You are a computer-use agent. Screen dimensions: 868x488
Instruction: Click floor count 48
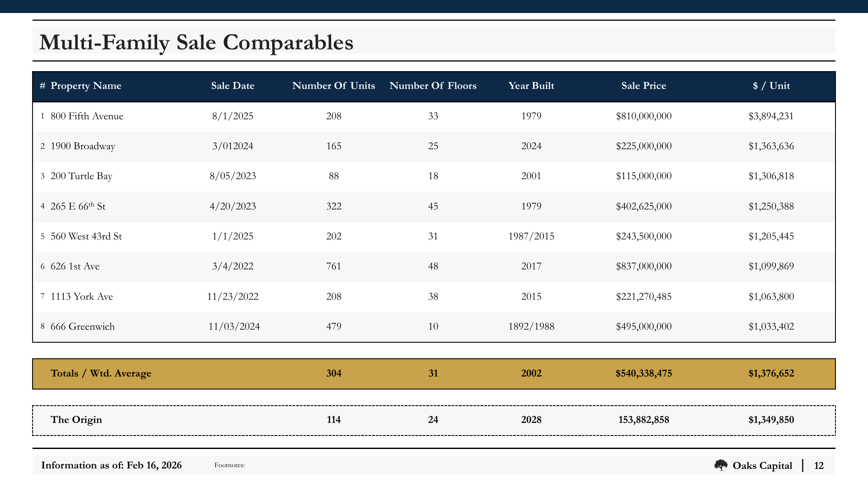(433, 266)
